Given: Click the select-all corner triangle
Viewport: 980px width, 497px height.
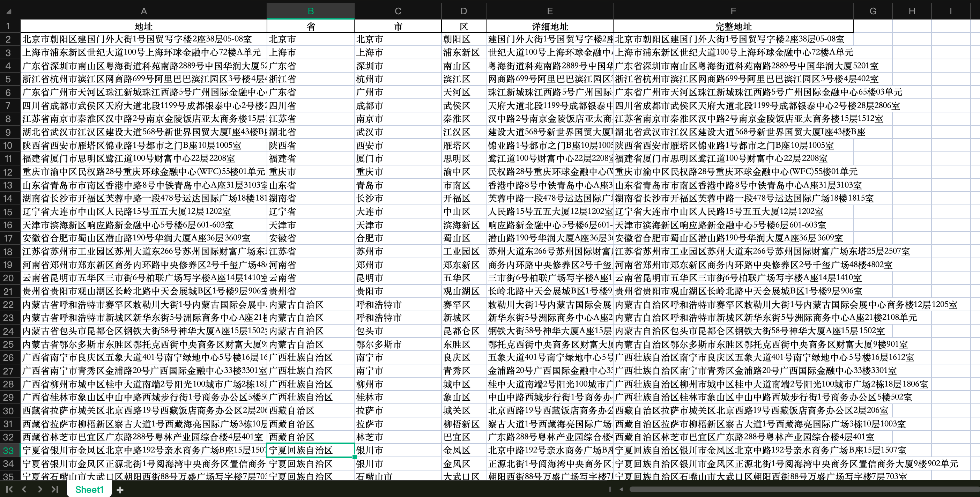Looking at the screenshot, I should pyautogui.click(x=9, y=12).
